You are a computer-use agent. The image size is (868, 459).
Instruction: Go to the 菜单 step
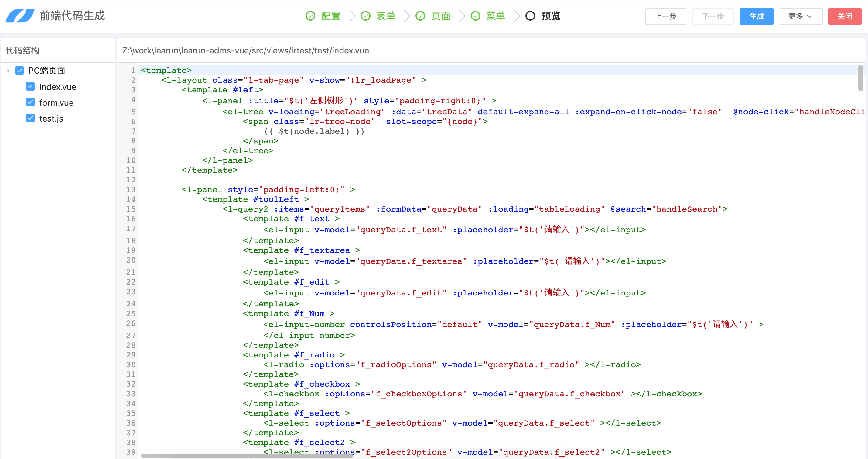click(x=496, y=16)
